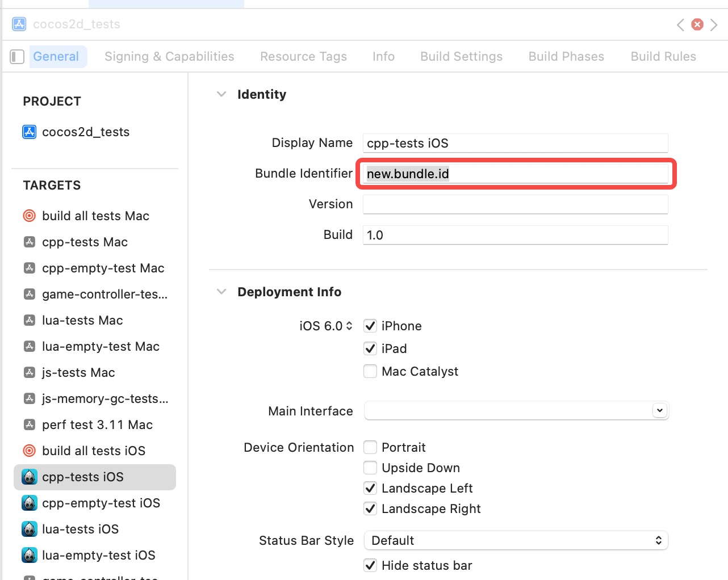
Task: Click the cpp-empty-test Mac app icon
Action: tap(30, 268)
